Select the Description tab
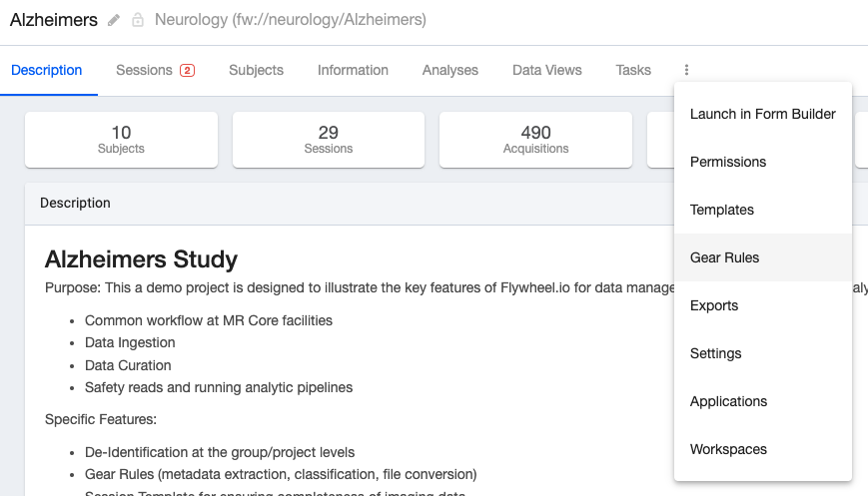The height and width of the screenshot is (496, 868). [x=47, y=70]
